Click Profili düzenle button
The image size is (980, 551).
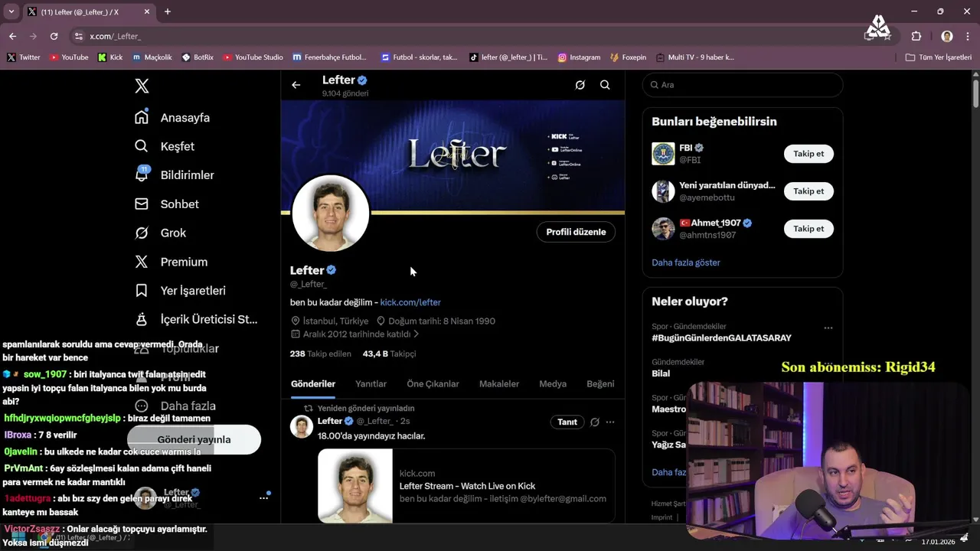coord(576,232)
